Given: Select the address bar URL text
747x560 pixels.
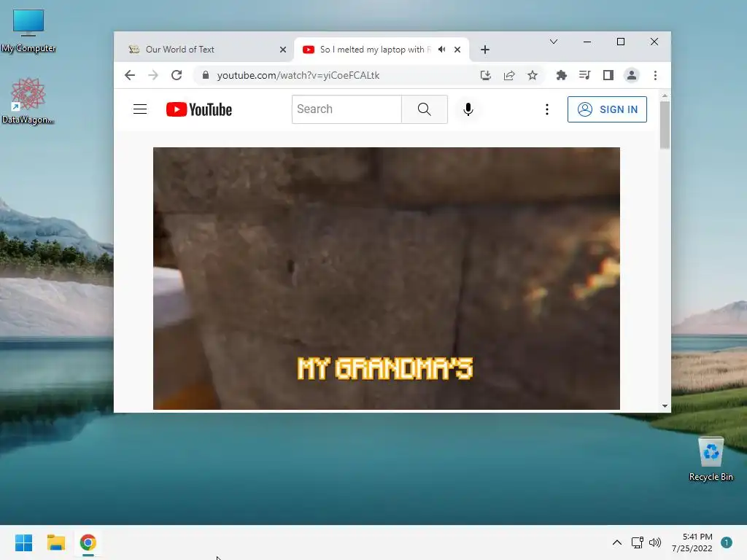Looking at the screenshot, I should click(298, 75).
